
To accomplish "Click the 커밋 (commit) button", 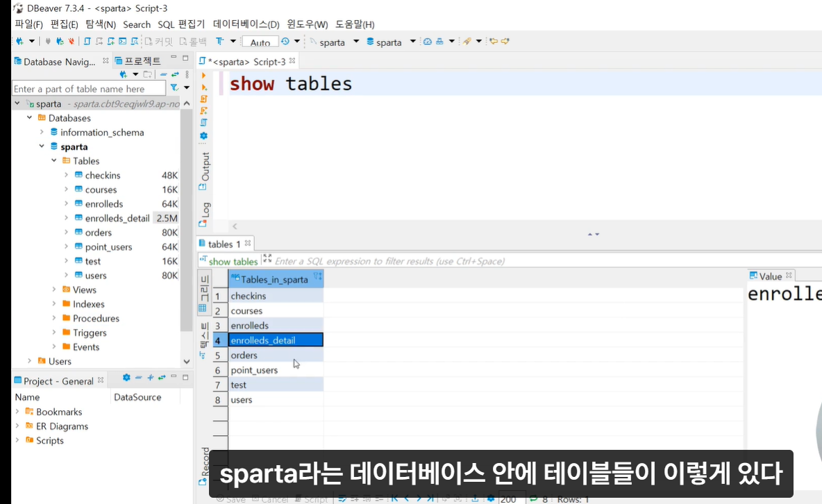I will (159, 42).
